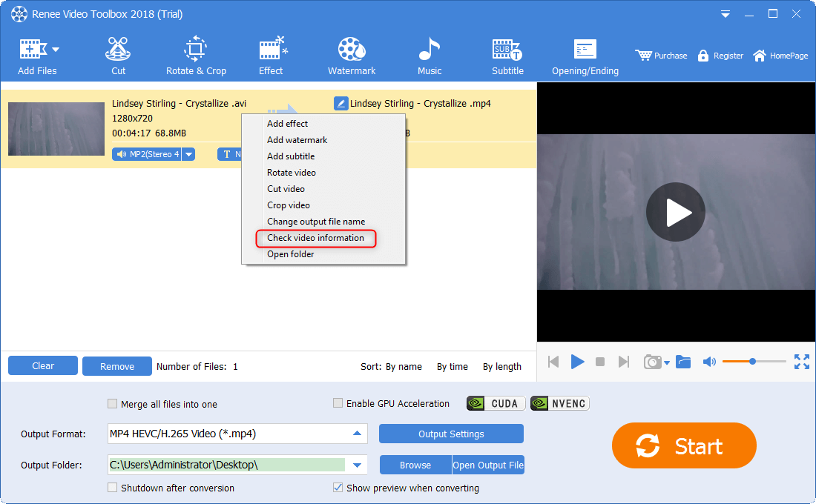Click the Purchase cart link
This screenshot has height=504, width=816.
click(x=661, y=56)
